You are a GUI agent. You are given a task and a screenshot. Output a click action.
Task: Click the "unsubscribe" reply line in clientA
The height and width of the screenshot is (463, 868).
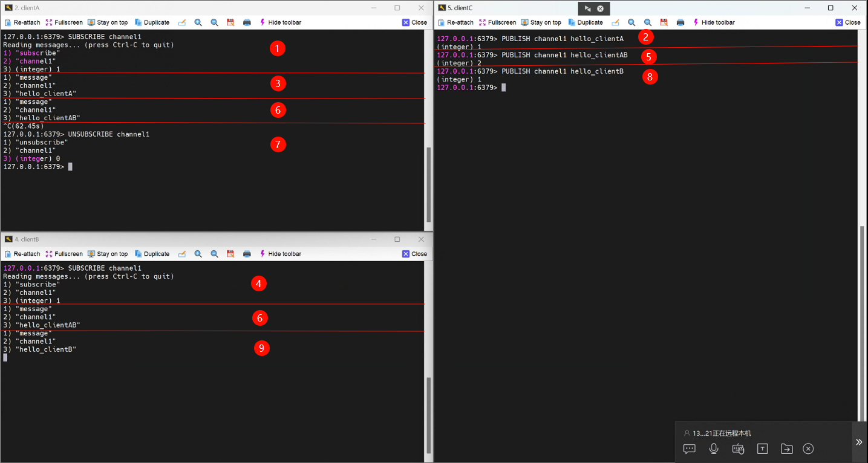point(36,143)
